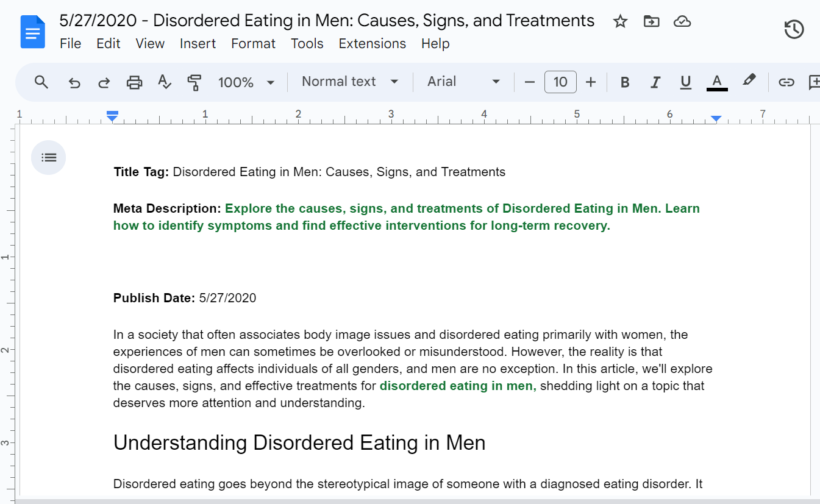This screenshot has width=820, height=504.
Task: Click heading 'Understanding Disordered Eating in Men'
Action: tap(299, 442)
